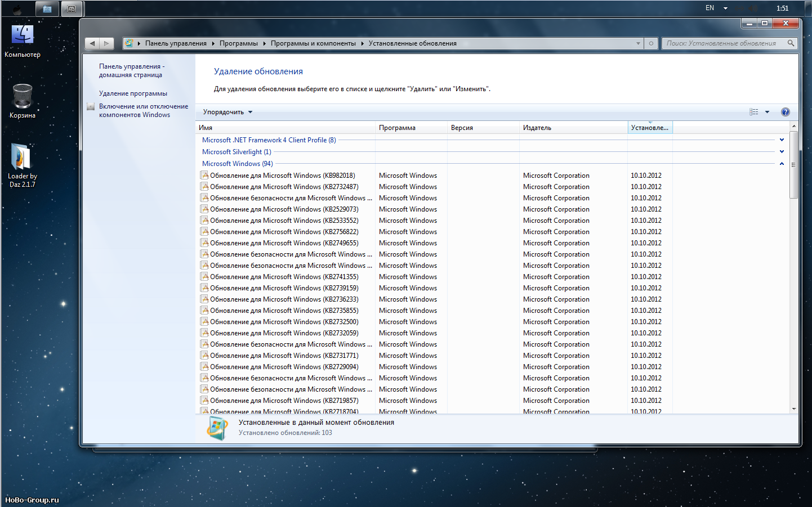Image resolution: width=812 pixels, height=507 pixels.
Task: Click icon of update KB2732500
Action: 204,321
